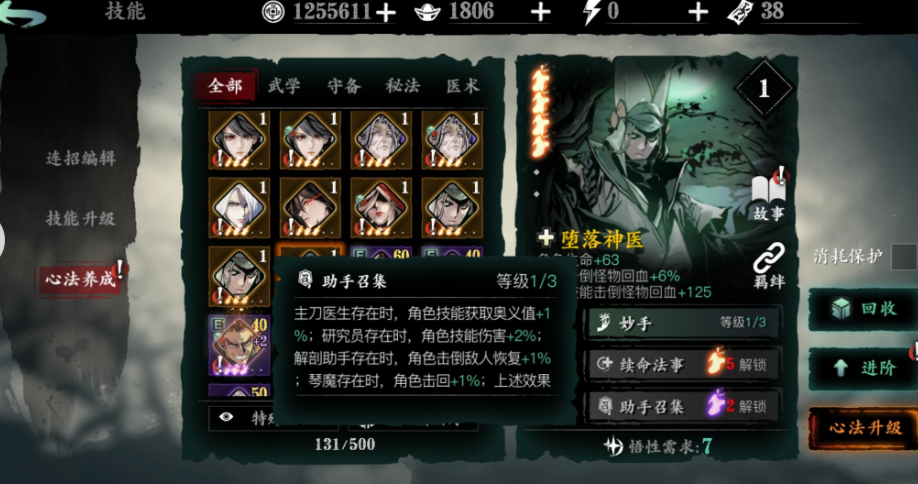This screenshot has height=484, width=918.
Task: Switch to the 医术 tab
Action: pos(463,87)
